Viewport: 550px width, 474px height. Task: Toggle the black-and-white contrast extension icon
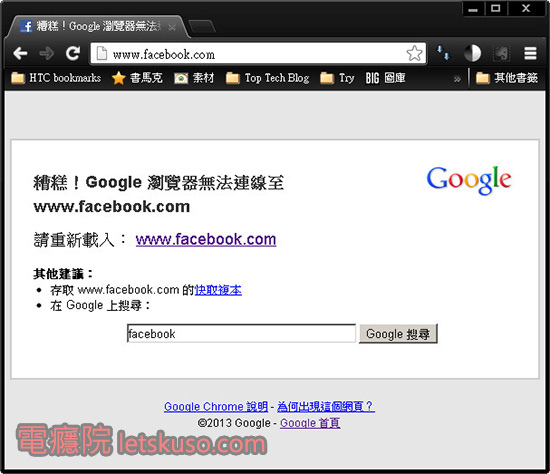472,53
